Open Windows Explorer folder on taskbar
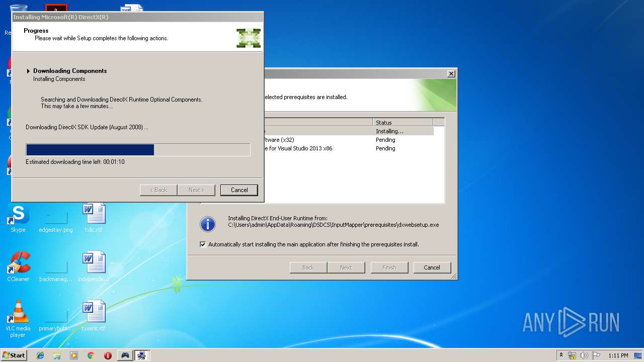 click(x=57, y=355)
